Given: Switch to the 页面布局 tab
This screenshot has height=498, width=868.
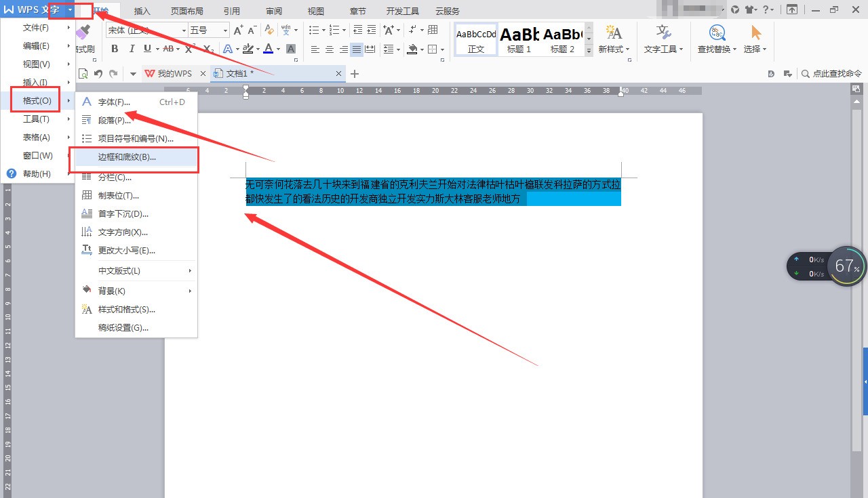Looking at the screenshot, I should click(186, 12).
